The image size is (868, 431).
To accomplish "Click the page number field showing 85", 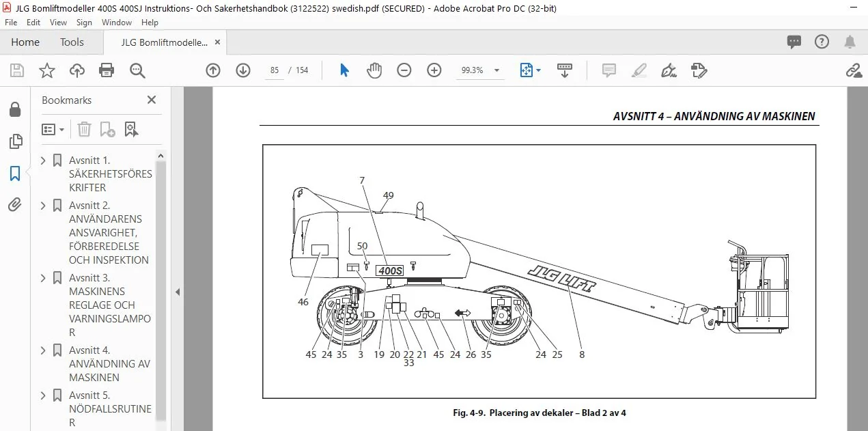I will coord(275,70).
